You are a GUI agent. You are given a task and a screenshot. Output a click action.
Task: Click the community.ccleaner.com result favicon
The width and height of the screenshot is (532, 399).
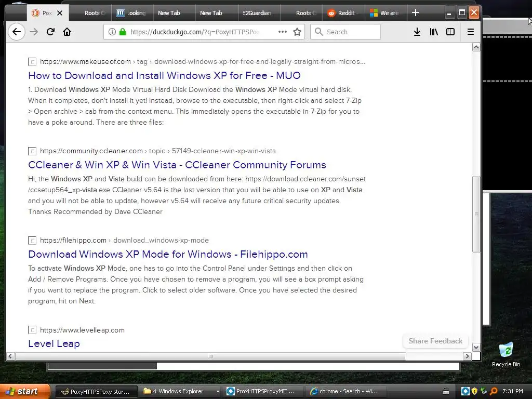(x=32, y=151)
